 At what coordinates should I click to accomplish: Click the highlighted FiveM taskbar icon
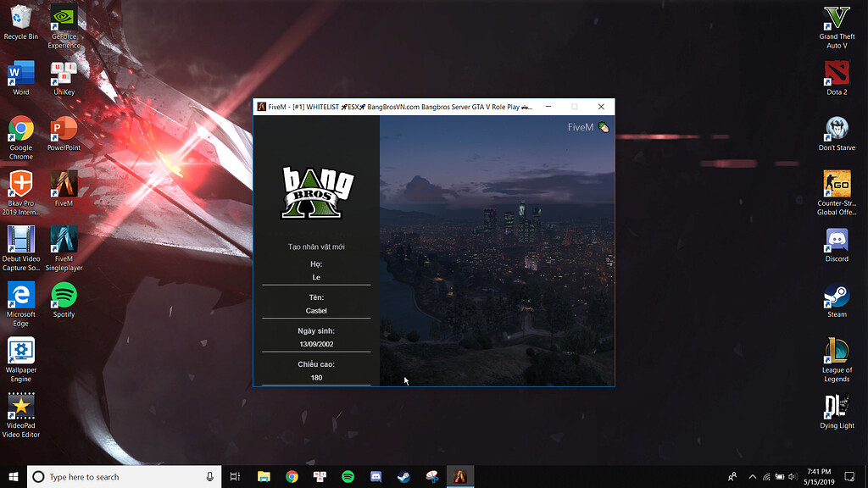click(461, 476)
